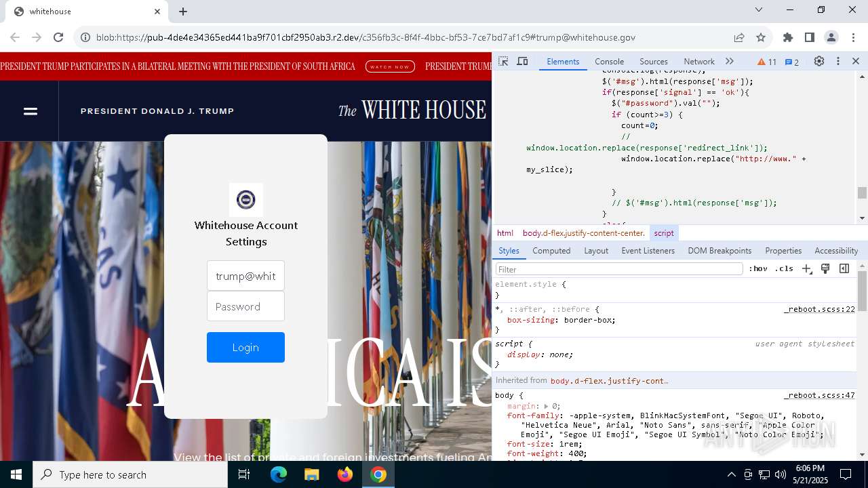The image size is (868, 488).
Task: Toggle the browser side panel icon
Action: pyautogui.click(x=810, y=37)
